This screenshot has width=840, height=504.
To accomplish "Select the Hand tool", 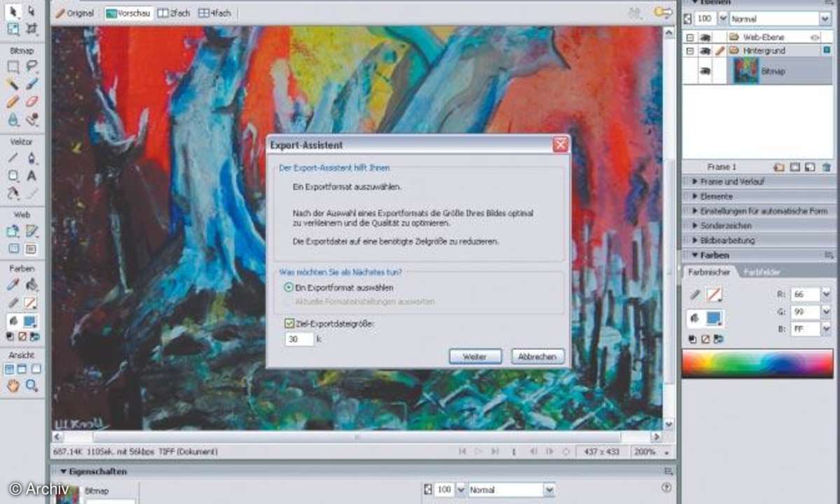I will tap(13, 385).
